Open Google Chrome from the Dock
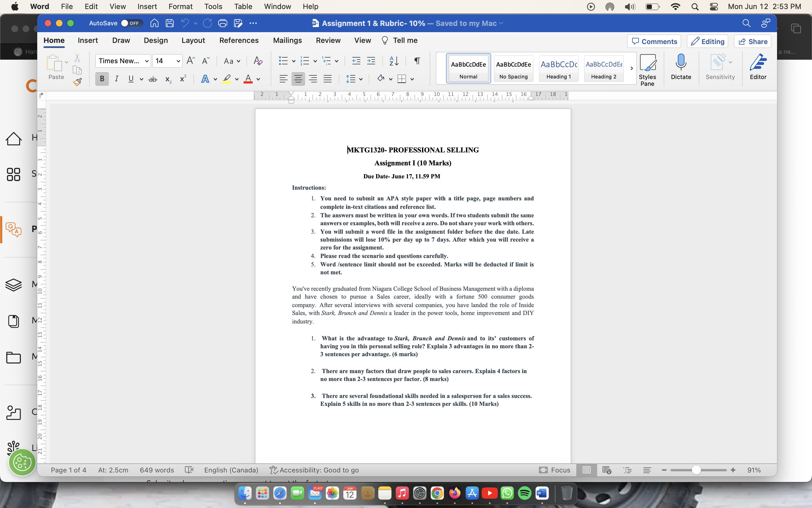812x508 pixels. click(x=437, y=493)
